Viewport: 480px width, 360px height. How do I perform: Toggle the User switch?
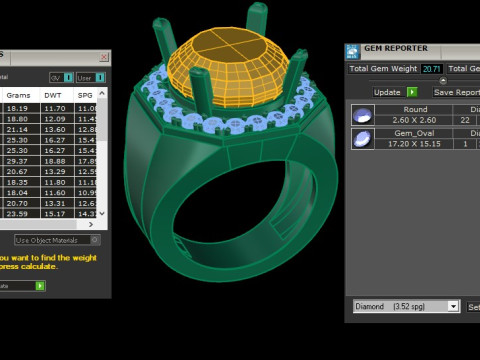click(91, 78)
